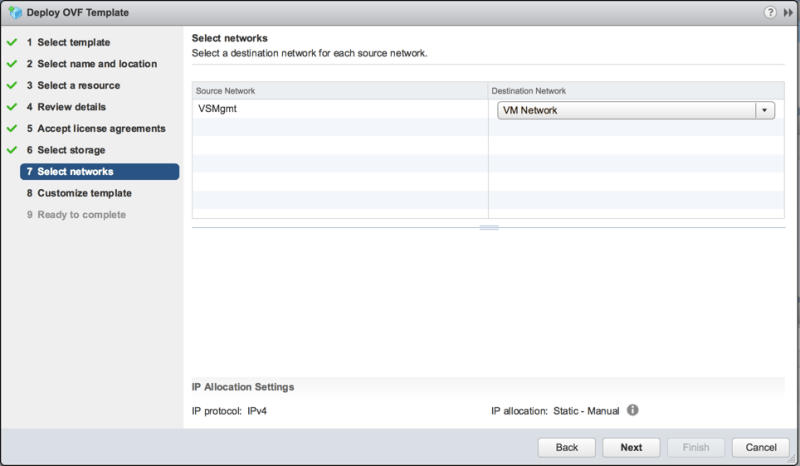Click the Deploy OVF Template title icon
Image resolution: width=800 pixels, height=466 pixels.
click(x=16, y=12)
